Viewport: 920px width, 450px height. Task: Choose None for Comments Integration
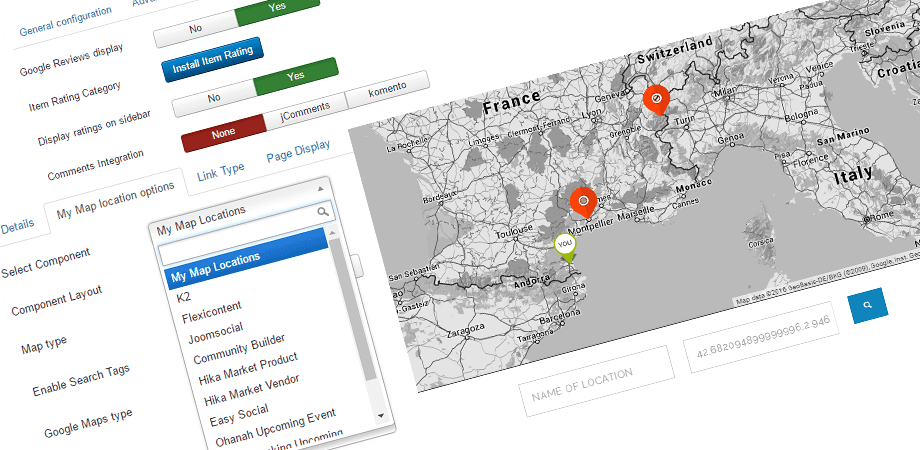(223, 134)
